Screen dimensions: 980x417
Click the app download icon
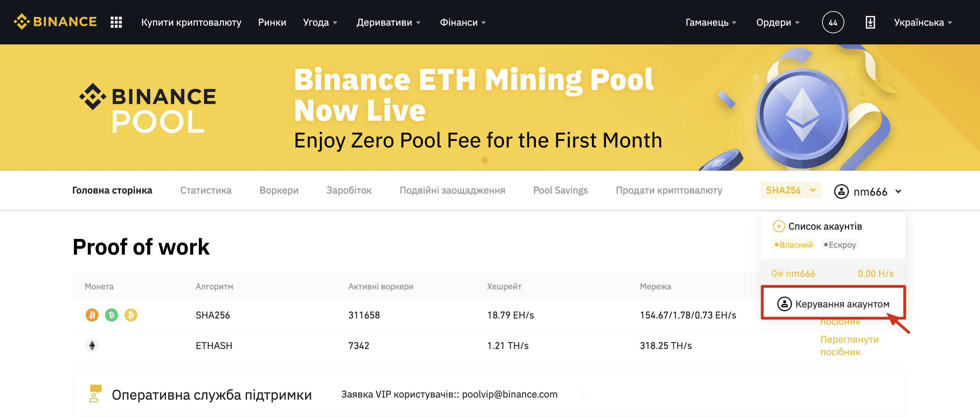tap(870, 22)
